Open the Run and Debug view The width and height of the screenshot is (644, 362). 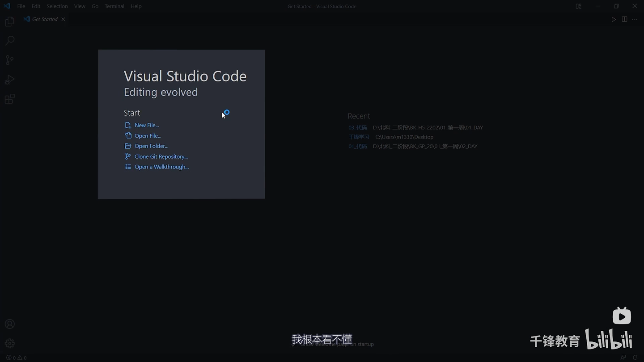[x=9, y=80]
